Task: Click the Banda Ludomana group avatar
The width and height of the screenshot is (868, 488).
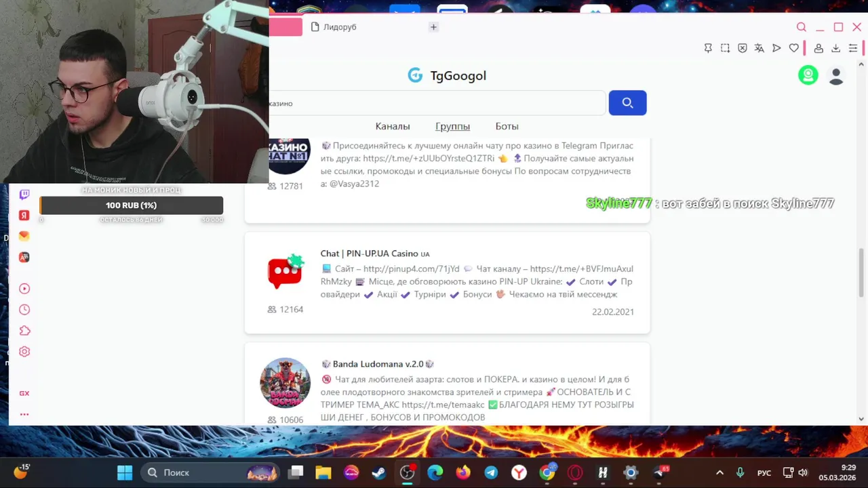Action: coord(285,383)
